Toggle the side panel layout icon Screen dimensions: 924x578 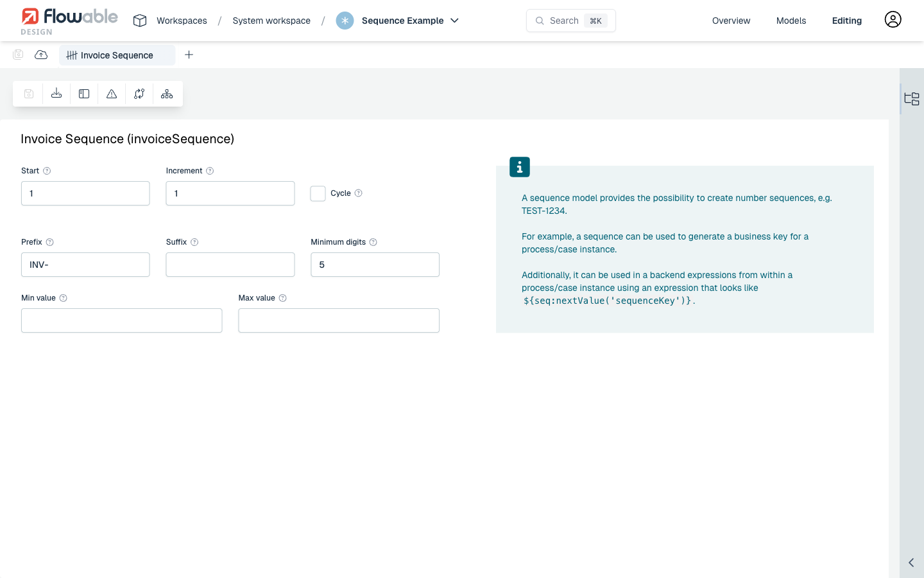point(83,93)
